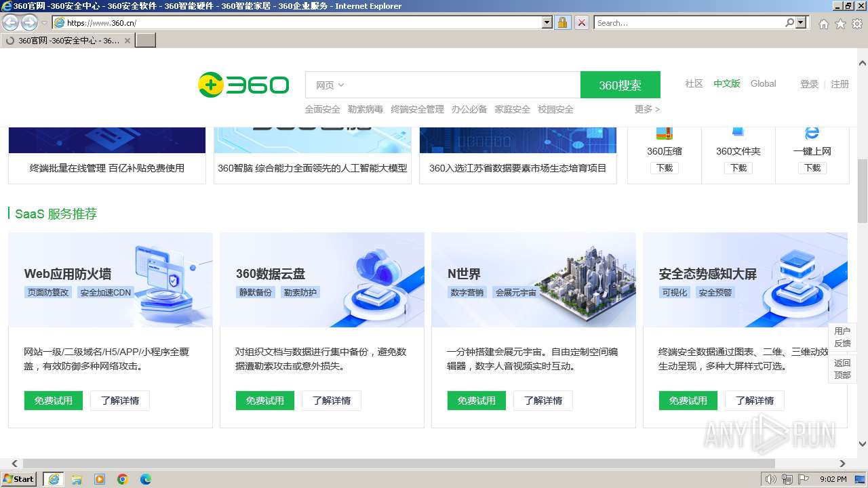Click the IE address bar URL field

click(302, 22)
